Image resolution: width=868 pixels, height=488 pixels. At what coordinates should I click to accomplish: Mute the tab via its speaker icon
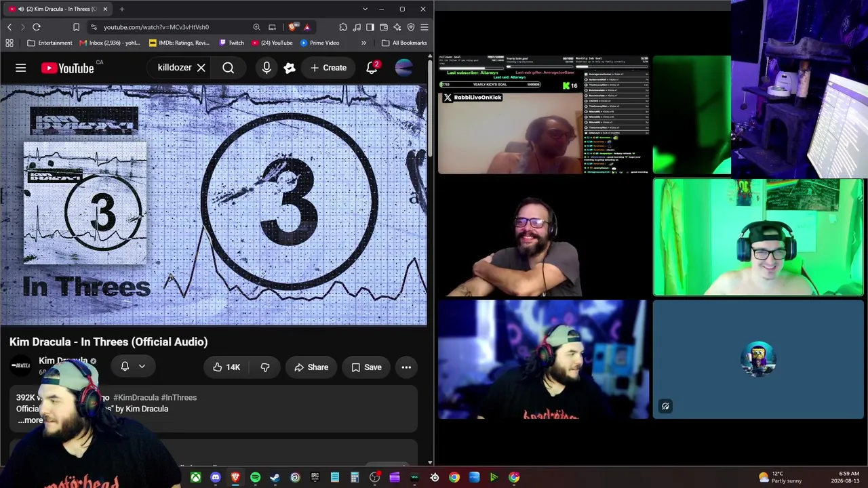tap(21, 9)
